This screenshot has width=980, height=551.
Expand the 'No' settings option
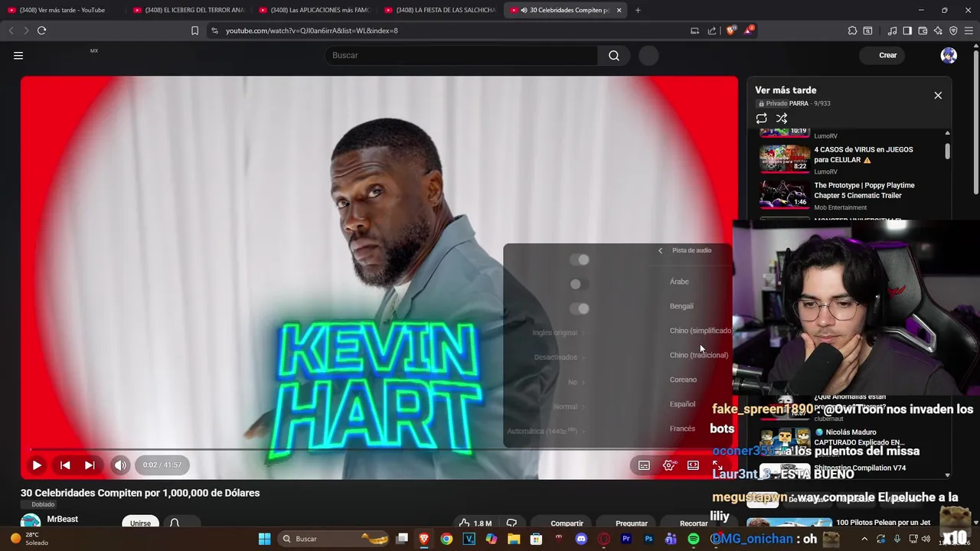point(577,382)
